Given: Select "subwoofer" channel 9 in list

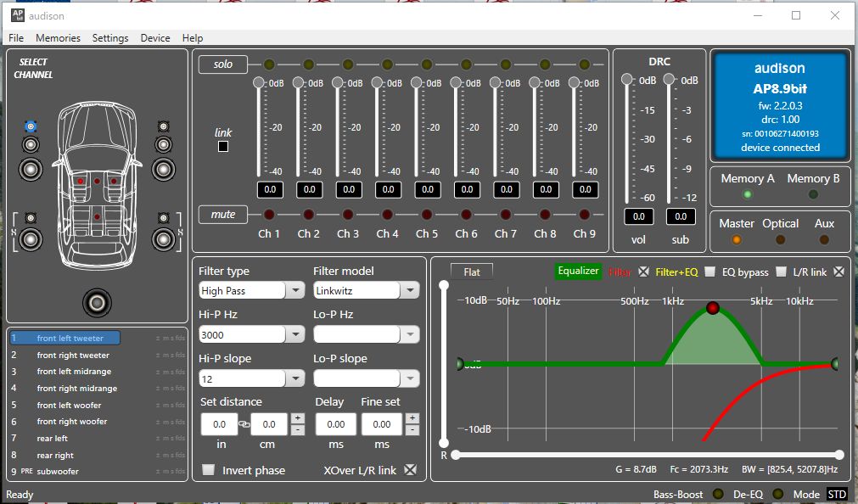Looking at the screenshot, I should click(58, 471).
